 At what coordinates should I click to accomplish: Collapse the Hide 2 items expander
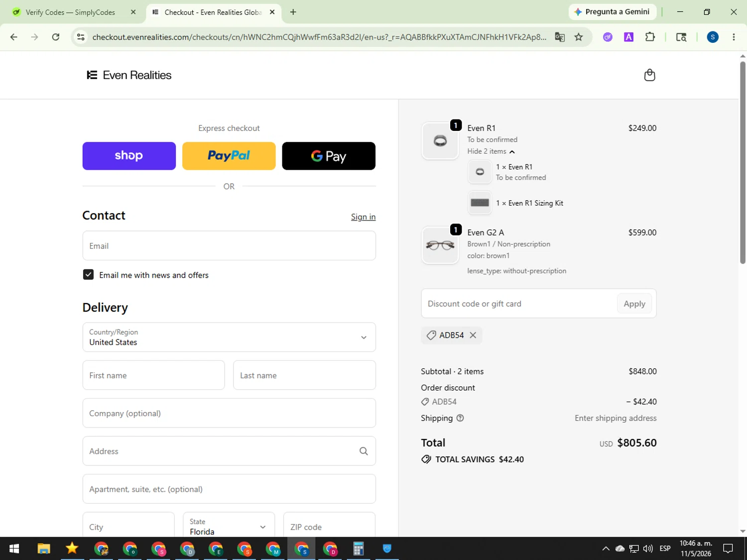(491, 151)
